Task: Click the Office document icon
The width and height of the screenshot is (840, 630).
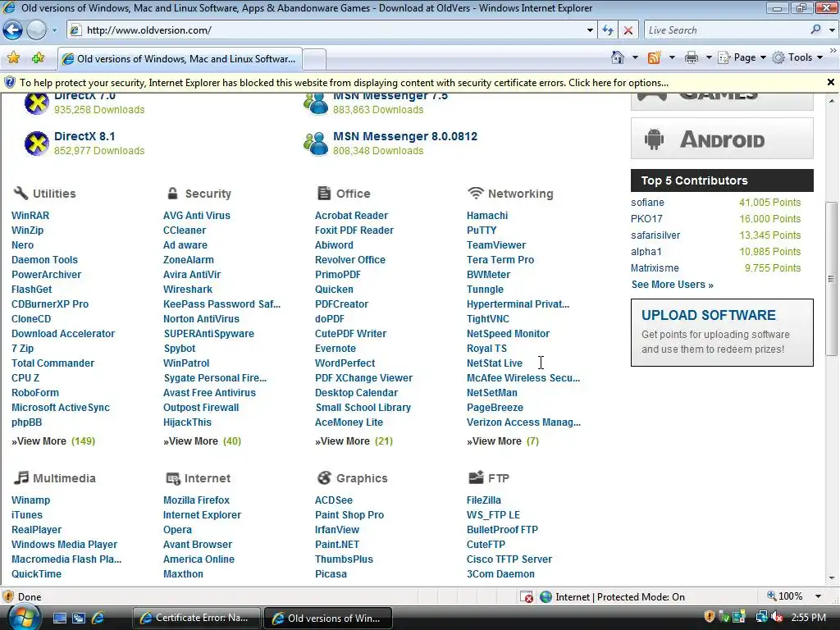Action: (323, 193)
